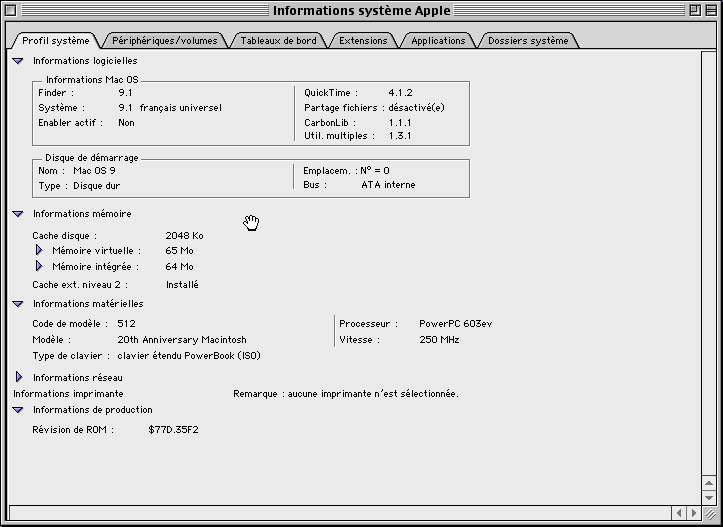Click the Enabler actif value Non
Screen dimensions: 723x527
click(126, 123)
